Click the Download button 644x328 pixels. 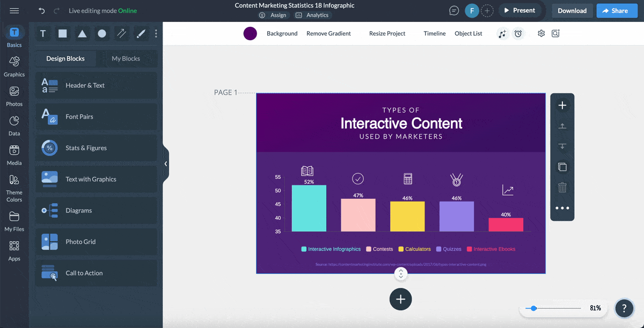pyautogui.click(x=572, y=10)
